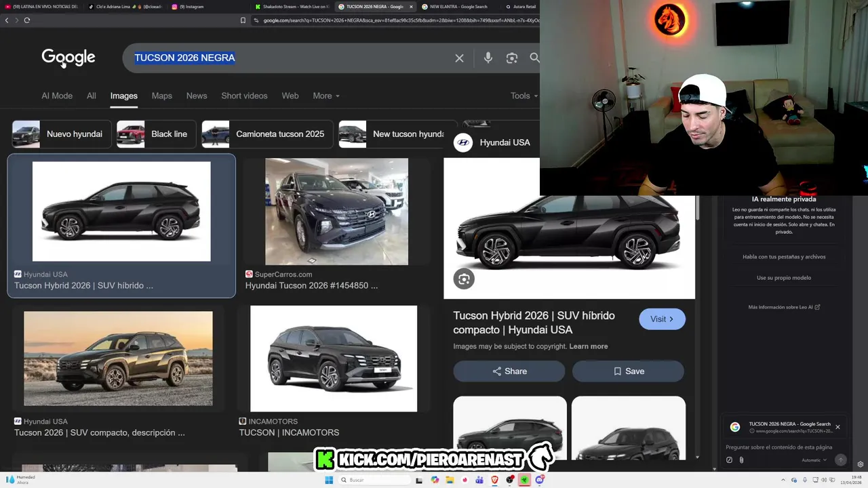Click the slash command icon in Leo
Viewport: 868px width, 488px height.
click(729, 460)
